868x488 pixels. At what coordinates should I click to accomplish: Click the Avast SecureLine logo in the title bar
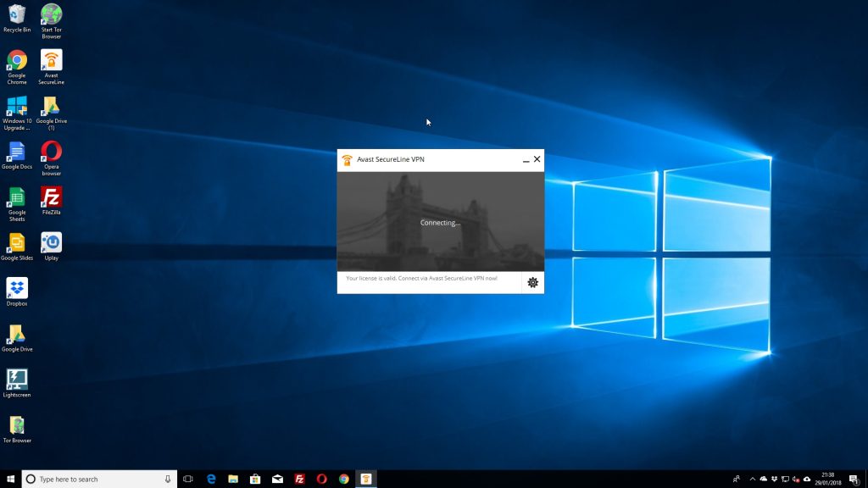coord(347,160)
